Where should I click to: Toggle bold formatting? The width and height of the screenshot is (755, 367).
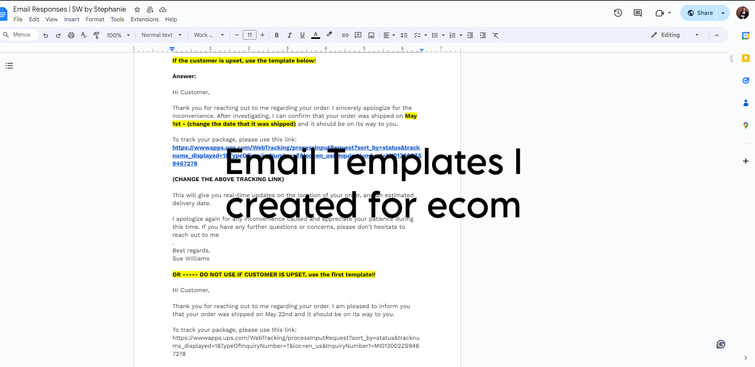[276, 35]
